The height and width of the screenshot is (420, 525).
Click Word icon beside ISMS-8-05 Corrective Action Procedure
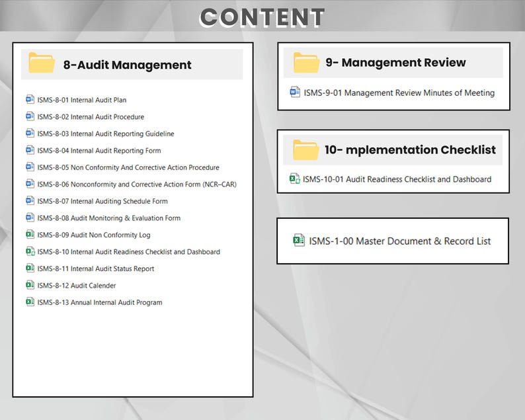30,167
